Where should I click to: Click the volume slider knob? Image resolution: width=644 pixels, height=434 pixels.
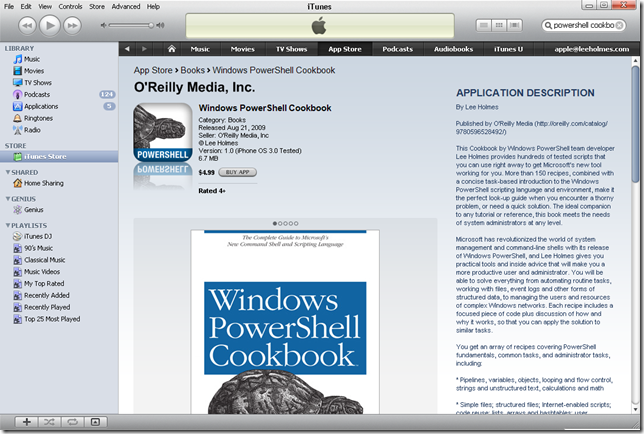(x=151, y=25)
